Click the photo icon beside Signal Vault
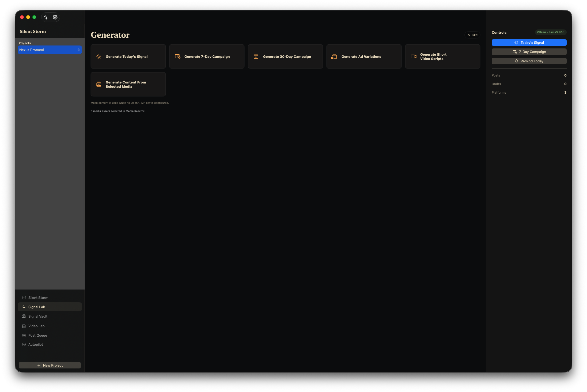 (x=24, y=317)
